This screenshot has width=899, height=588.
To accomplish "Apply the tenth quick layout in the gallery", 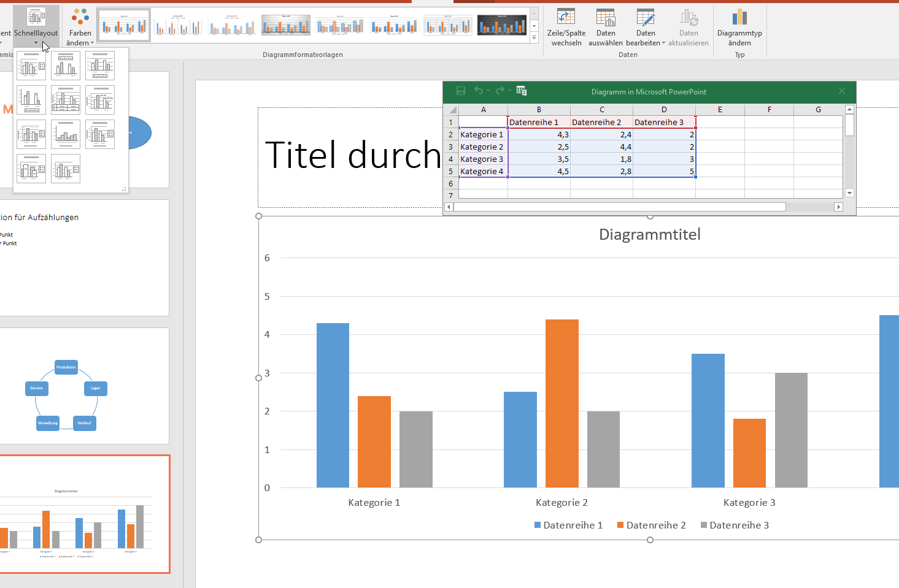I will 31,169.
